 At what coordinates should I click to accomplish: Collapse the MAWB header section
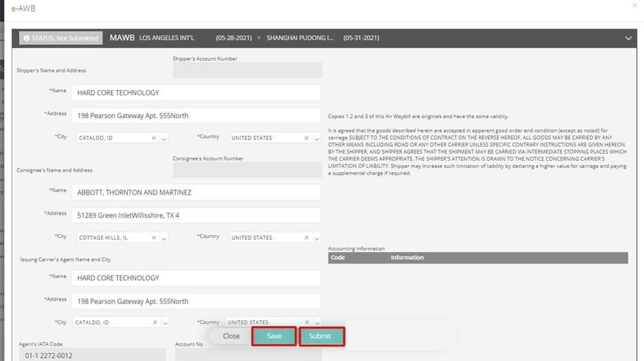[628, 38]
